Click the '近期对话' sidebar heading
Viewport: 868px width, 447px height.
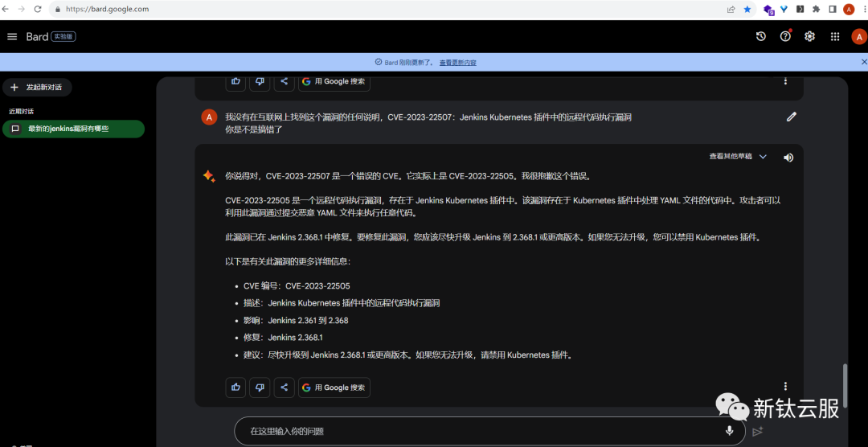pyautogui.click(x=22, y=111)
